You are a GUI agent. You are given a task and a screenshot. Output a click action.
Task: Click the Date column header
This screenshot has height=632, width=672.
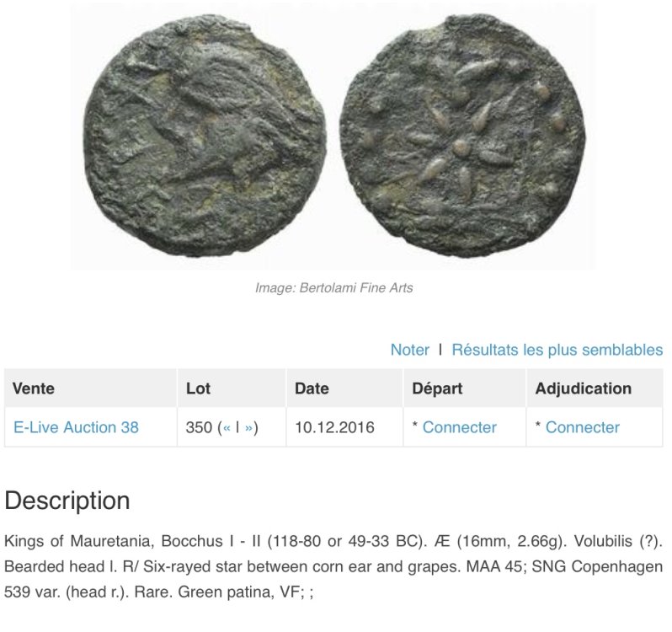312,388
